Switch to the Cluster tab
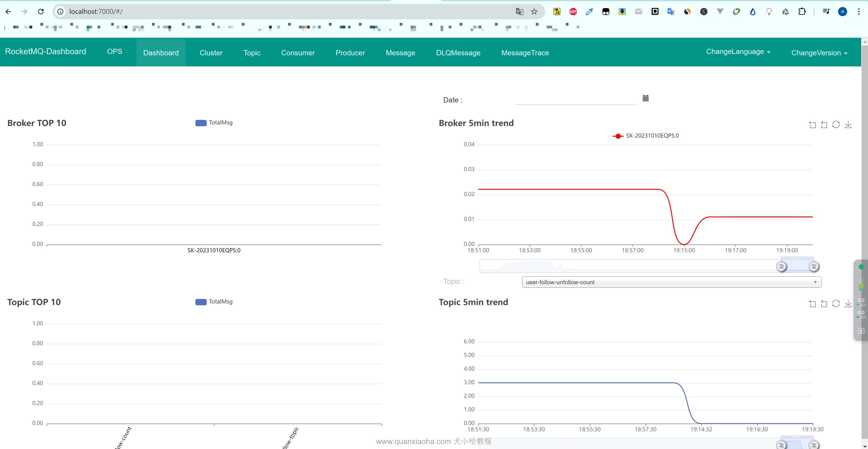Screen dimensions: 868x449 tap(211, 53)
